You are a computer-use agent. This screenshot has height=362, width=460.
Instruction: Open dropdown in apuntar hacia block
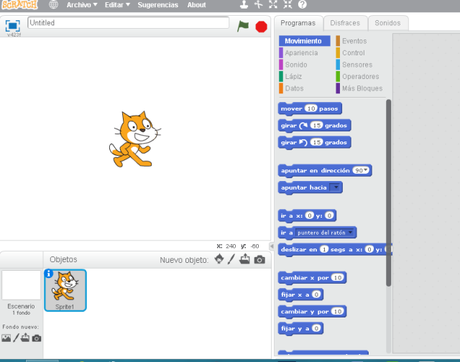tap(335, 187)
